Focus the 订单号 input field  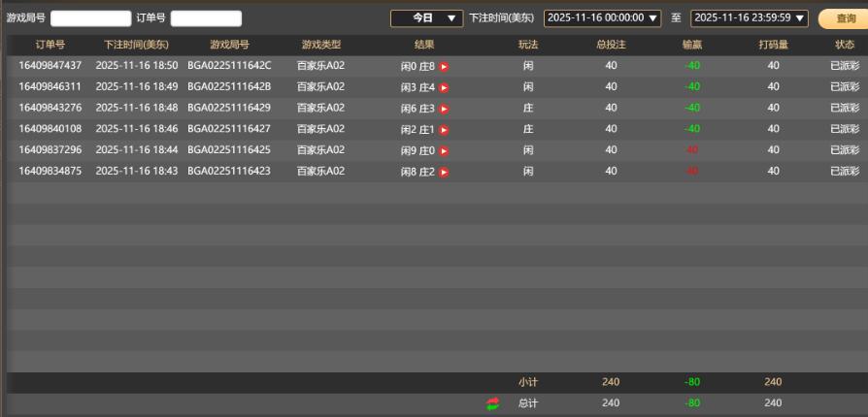tap(206, 18)
